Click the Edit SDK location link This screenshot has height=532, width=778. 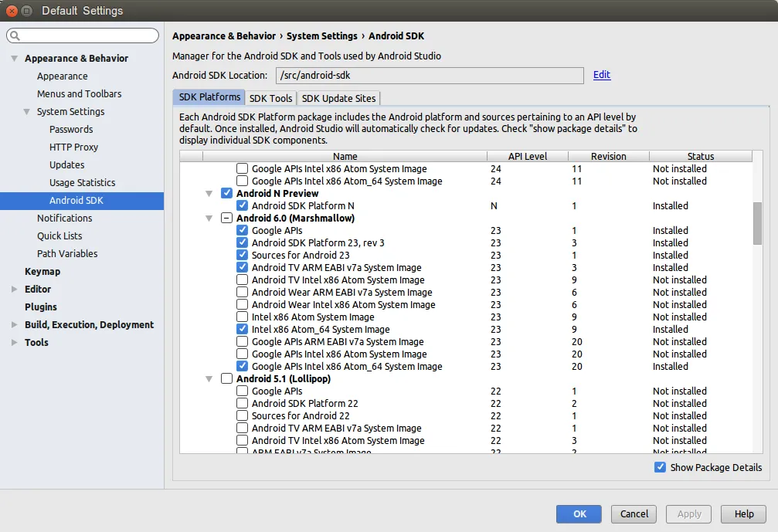[602, 75]
